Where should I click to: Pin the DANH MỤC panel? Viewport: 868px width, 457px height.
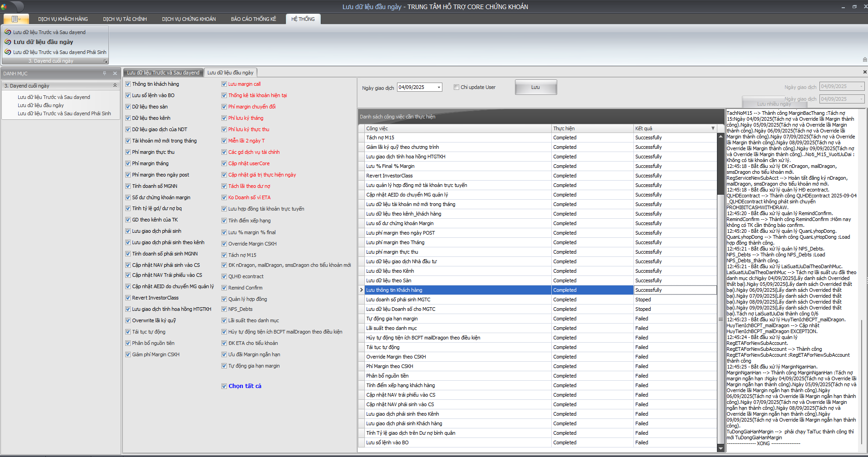[105, 74]
